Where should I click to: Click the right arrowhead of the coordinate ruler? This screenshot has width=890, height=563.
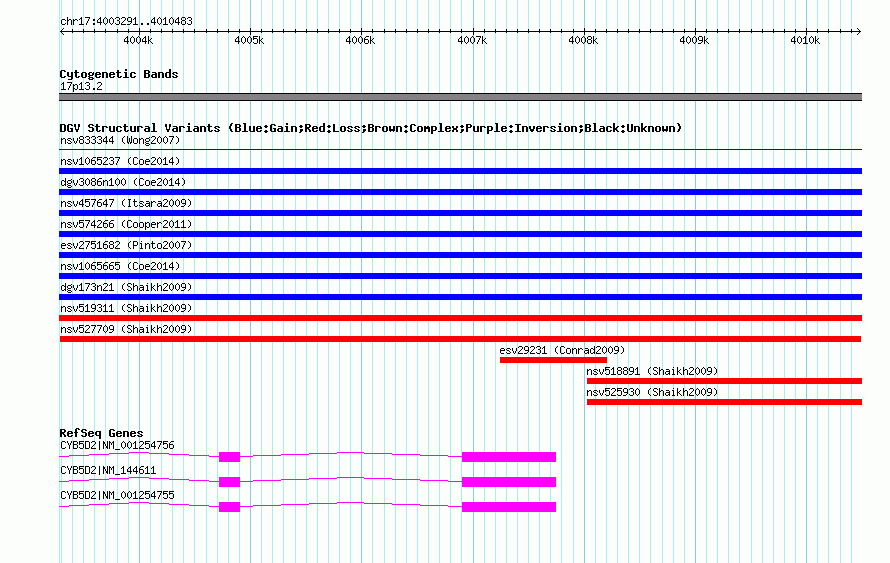(x=859, y=32)
